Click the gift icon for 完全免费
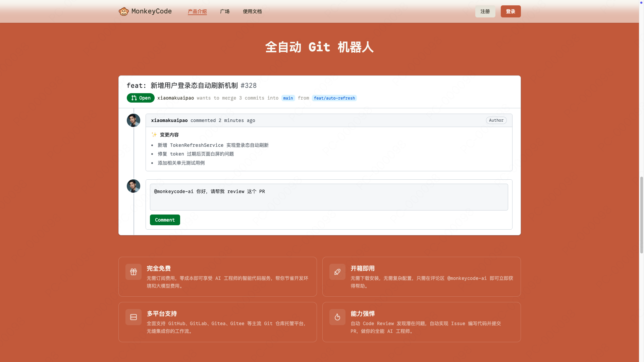The height and width of the screenshot is (362, 644). click(x=133, y=272)
